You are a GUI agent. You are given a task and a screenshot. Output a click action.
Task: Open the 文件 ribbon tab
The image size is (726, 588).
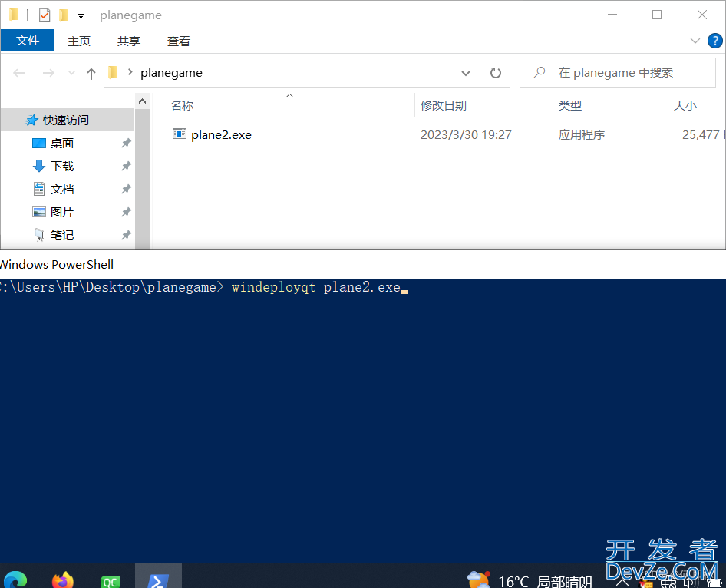click(28, 41)
